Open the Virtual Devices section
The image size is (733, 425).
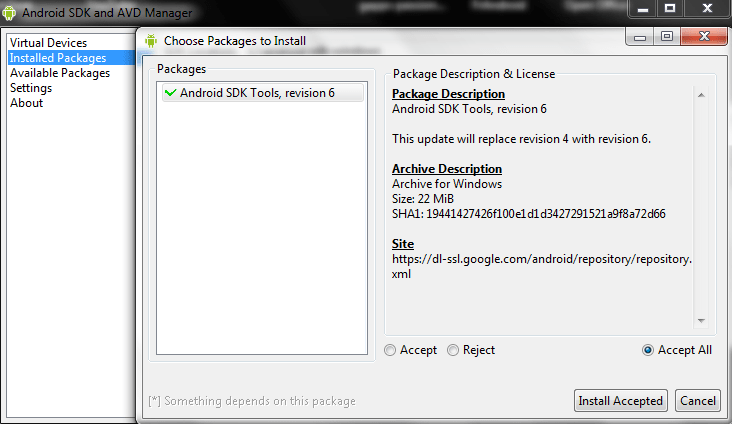coord(48,43)
